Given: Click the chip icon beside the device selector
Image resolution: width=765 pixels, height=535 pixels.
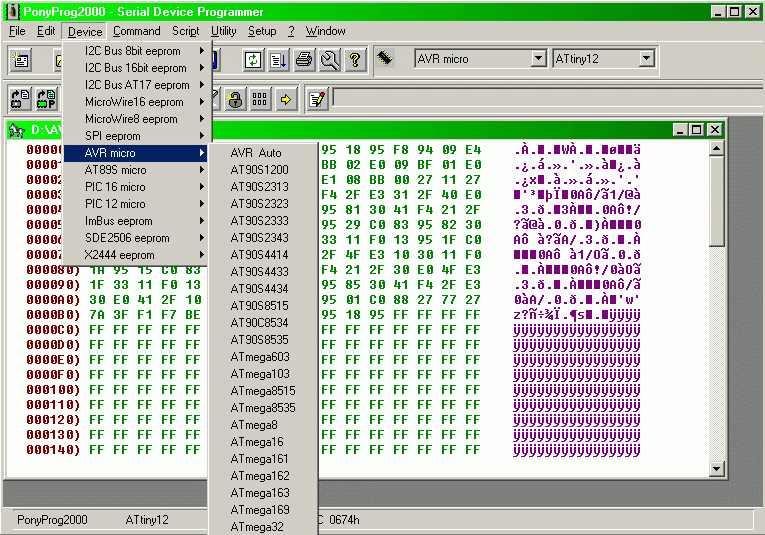Looking at the screenshot, I should [x=385, y=58].
